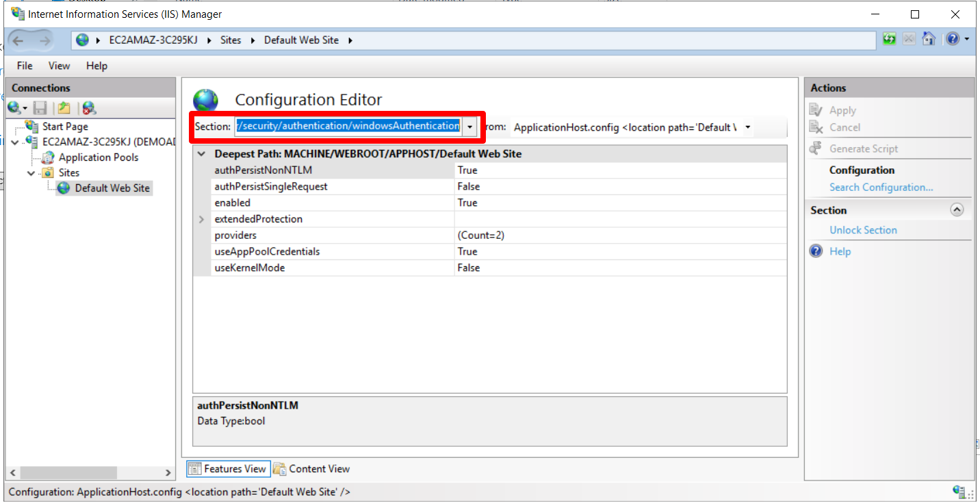Select useAppPoolCredentials property
980x503 pixels.
click(x=490, y=252)
